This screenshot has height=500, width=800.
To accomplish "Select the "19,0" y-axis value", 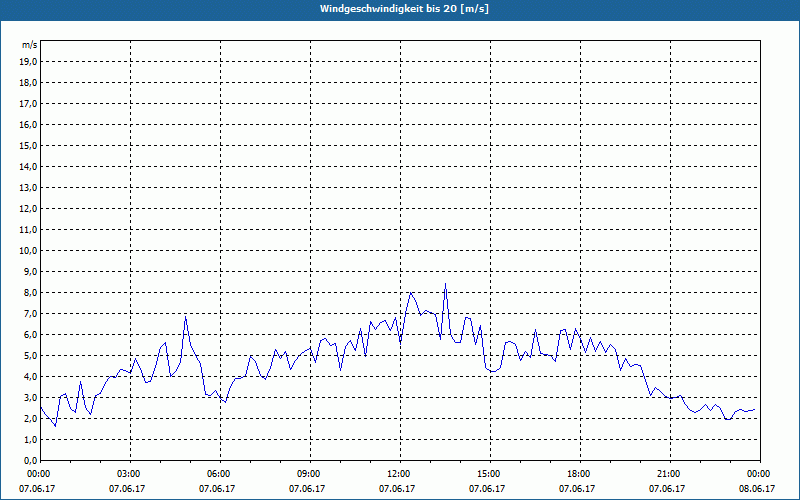I will tap(28, 62).
